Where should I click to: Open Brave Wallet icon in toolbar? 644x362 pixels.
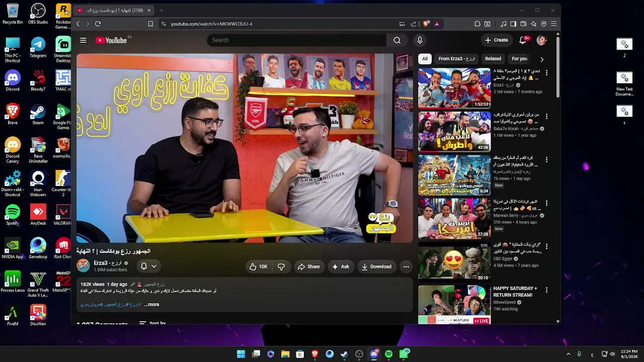pos(523,24)
